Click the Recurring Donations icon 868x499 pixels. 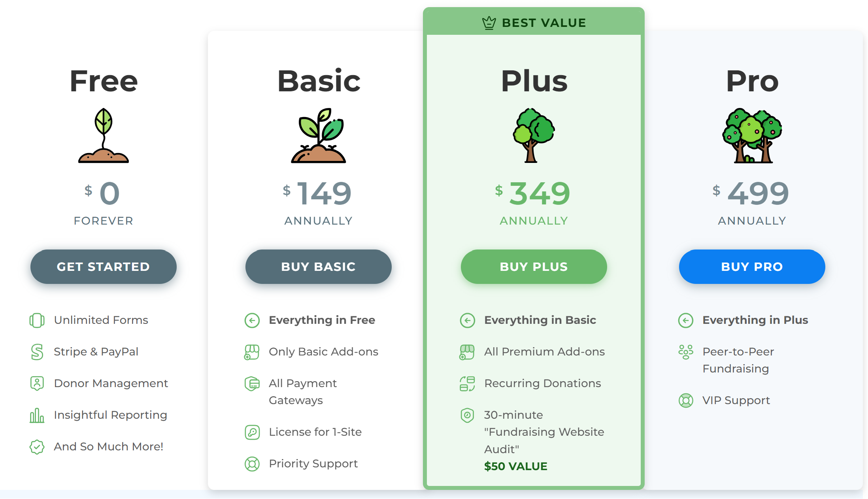coord(467,384)
